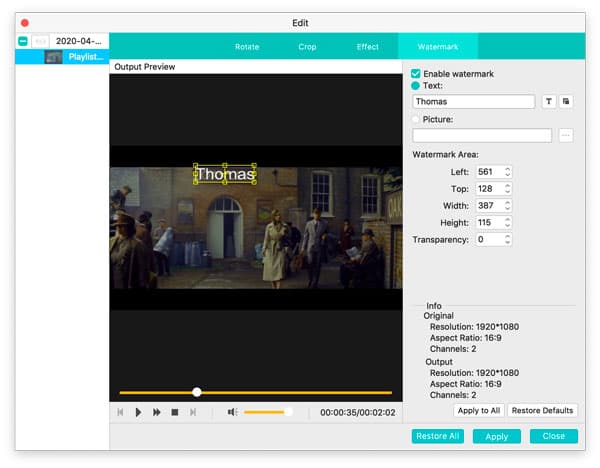The image size is (600, 468).
Task: Play the video preview
Action: [x=138, y=412]
